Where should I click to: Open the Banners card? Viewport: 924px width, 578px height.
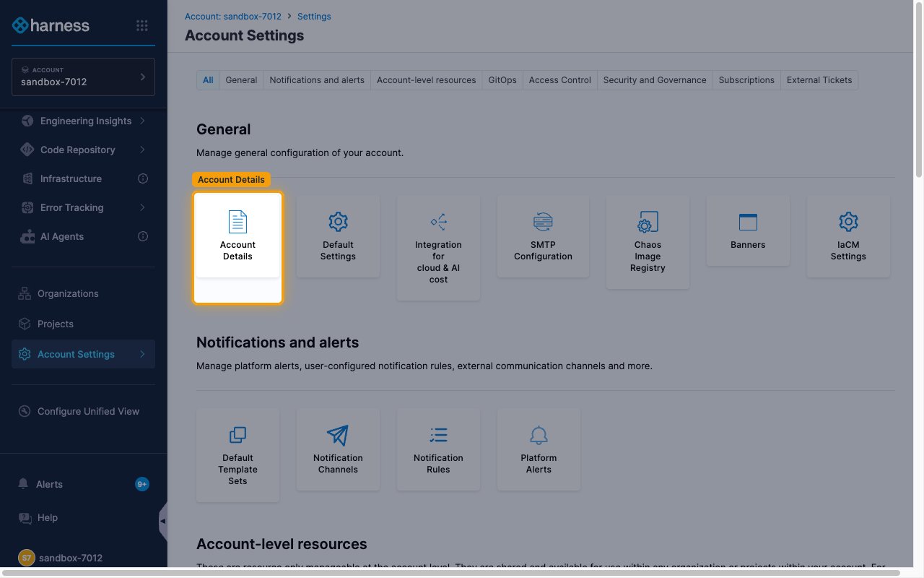(x=748, y=230)
